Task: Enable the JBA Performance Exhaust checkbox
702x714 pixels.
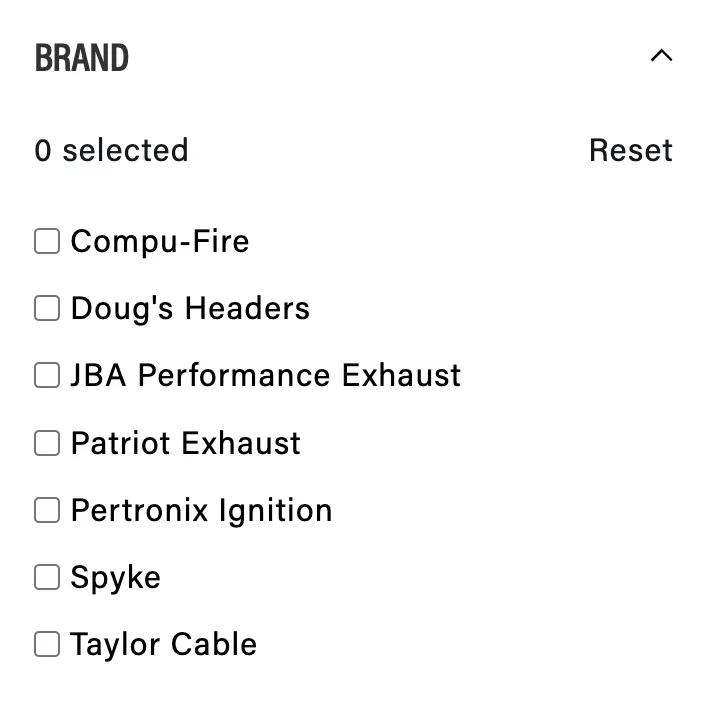Action: click(47, 375)
